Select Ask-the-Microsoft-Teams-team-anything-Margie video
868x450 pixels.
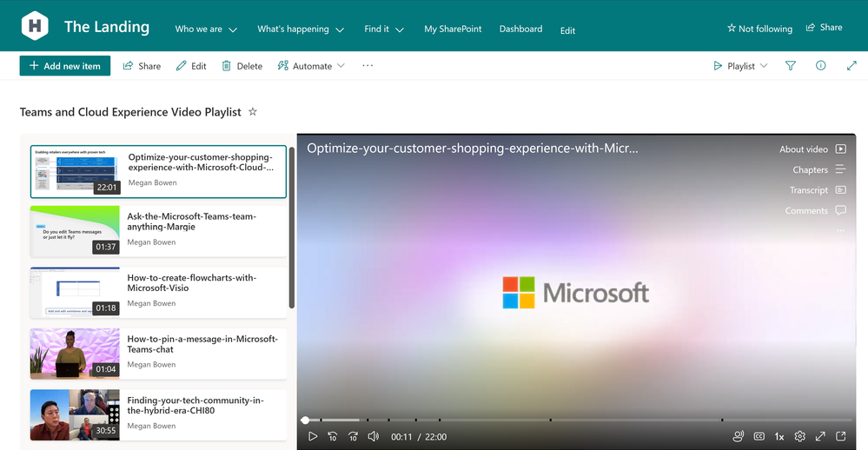pyautogui.click(x=158, y=231)
